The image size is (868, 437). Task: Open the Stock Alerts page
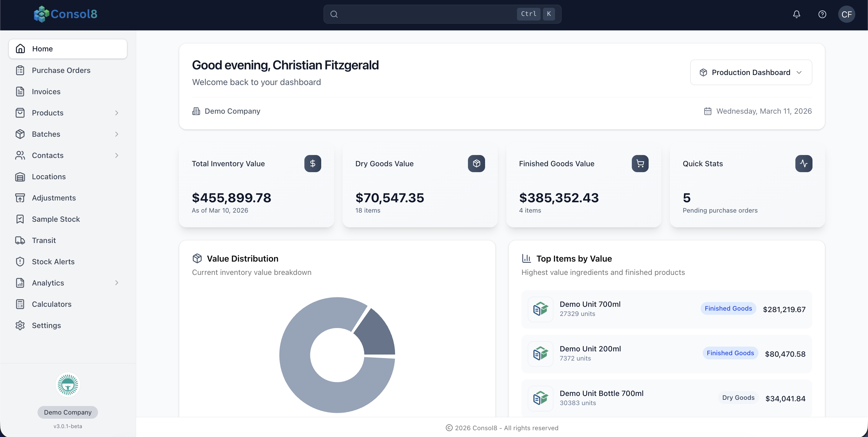(53, 261)
